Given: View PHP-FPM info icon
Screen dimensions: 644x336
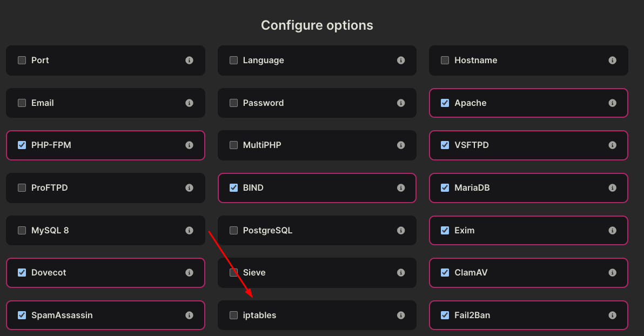Looking at the screenshot, I should click(x=189, y=145).
